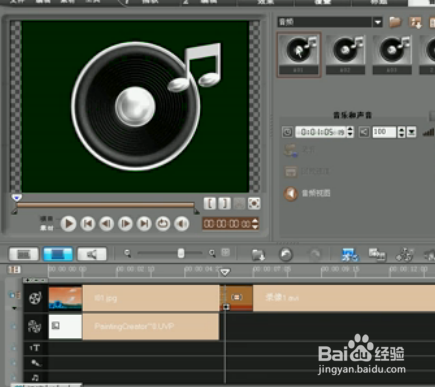Click the orange trim bar under preview
The height and width of the screenshot is (387, 435).
[x=105, y=205]
